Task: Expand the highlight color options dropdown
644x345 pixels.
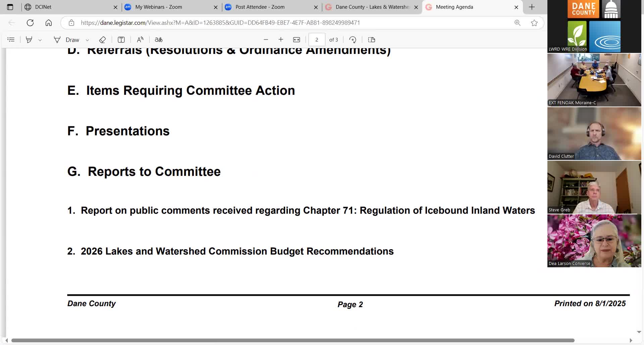Action: pyautogui.click(x=40, y=40)
